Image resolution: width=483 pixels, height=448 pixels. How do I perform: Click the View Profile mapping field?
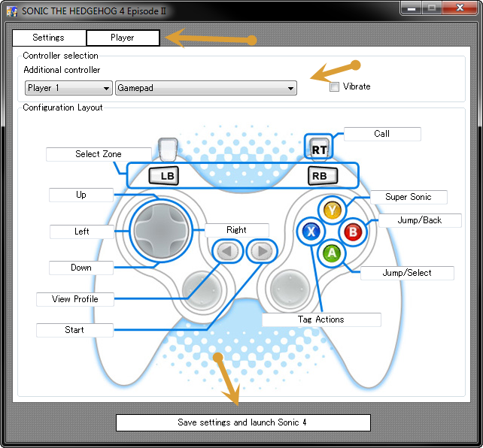click(74, 299)
